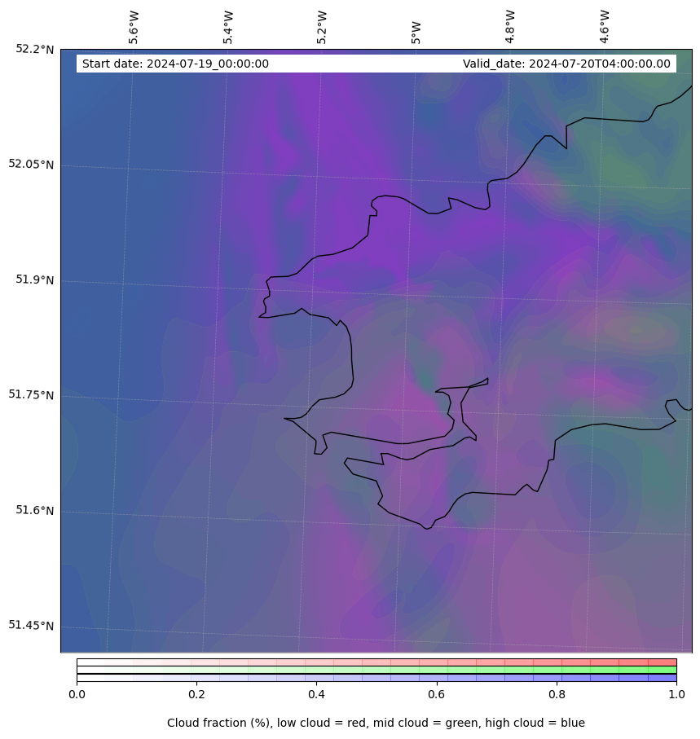Screen dimensions: 700x739
Task: Click the 52.2°N latitude label
Action: pyautogui.click(x=35, y=49)
